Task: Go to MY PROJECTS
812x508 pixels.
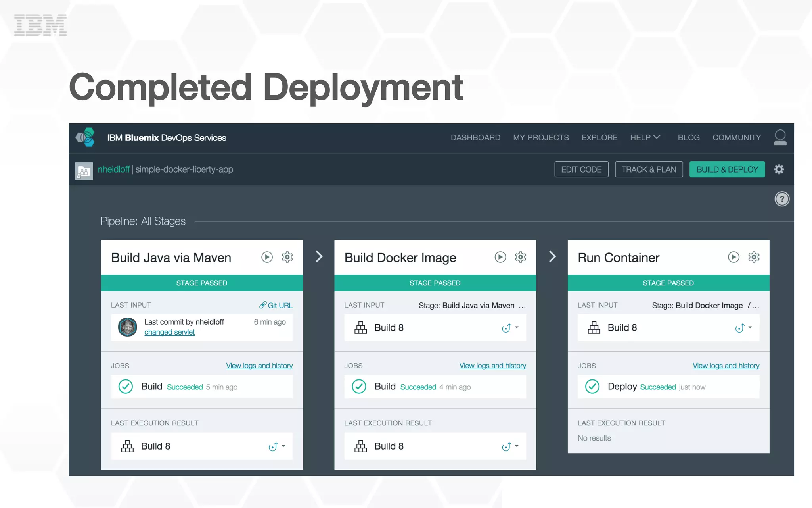Action: tap(541, 137)
